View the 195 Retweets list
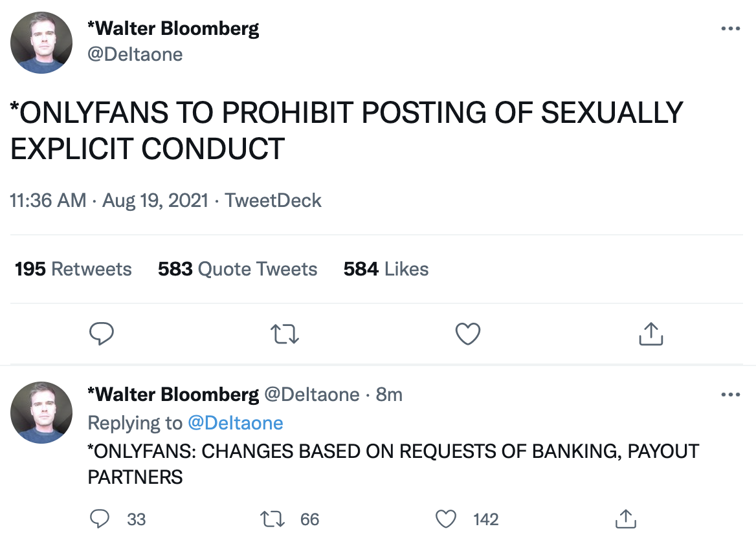The height and width of the screenshot is (542, 756). (73, 269)
